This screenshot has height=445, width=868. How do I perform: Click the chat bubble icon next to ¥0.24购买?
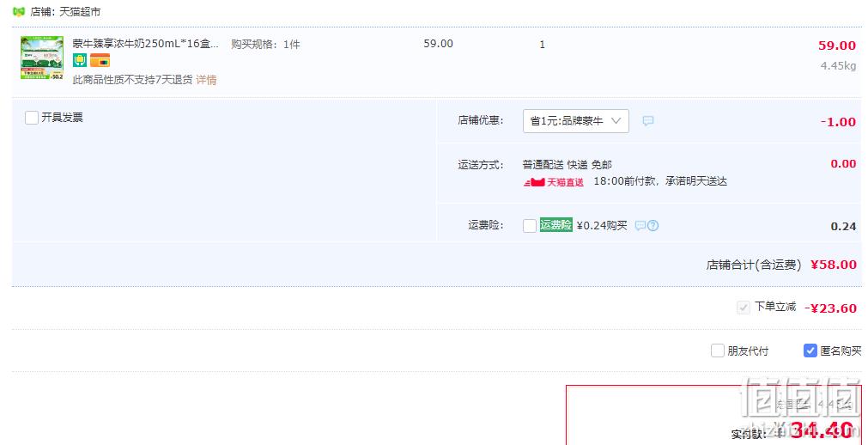pyautogui.click(x=640, y=226)
